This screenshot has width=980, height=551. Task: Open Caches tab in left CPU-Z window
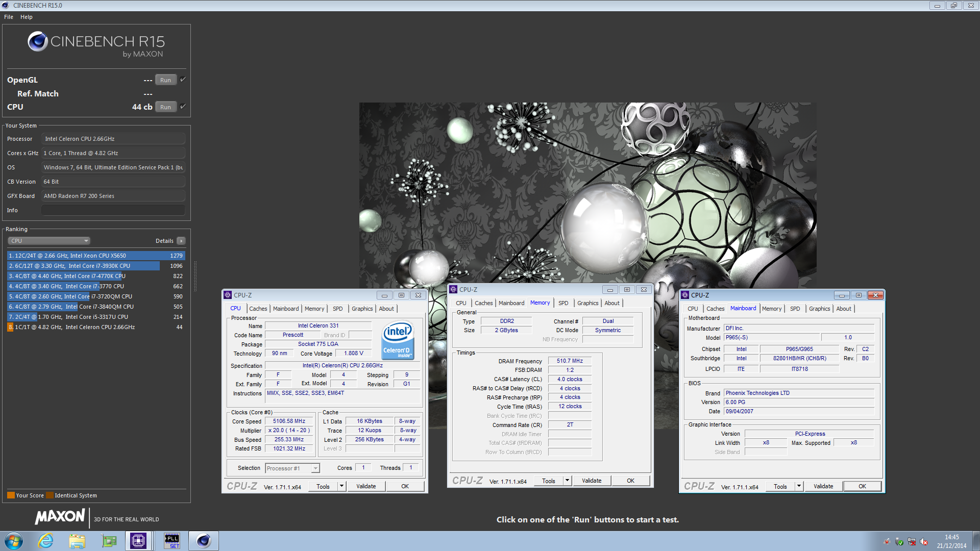(x=258, y=309)
